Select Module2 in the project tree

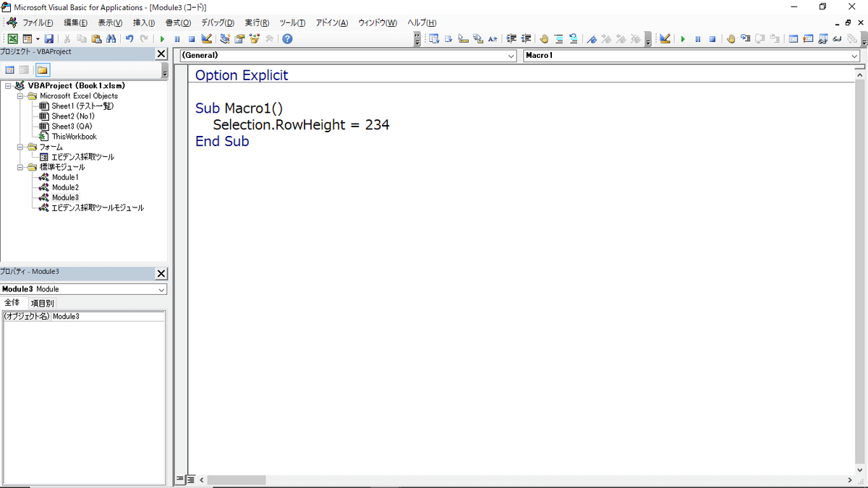click(65, 187)
